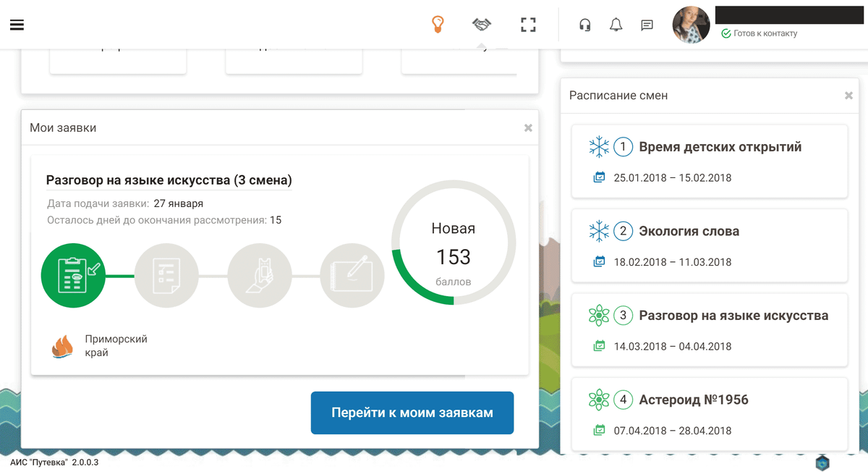Close the Расписание смен panel

point(848,96)
